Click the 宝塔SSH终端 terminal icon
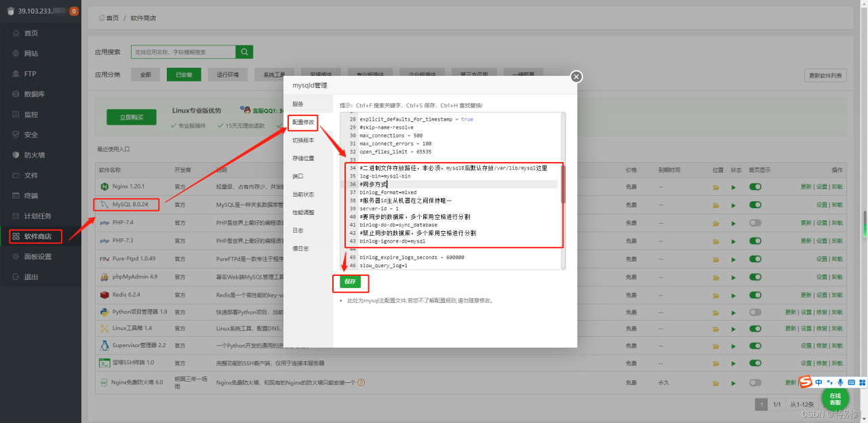This screenshot has height=423, width=868. [x=104, y=363]
